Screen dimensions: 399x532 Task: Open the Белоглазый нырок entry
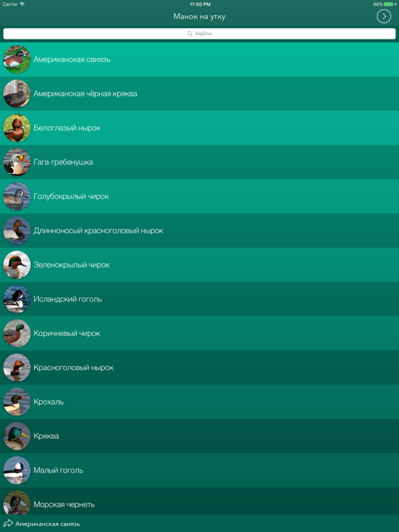point(199,128)
